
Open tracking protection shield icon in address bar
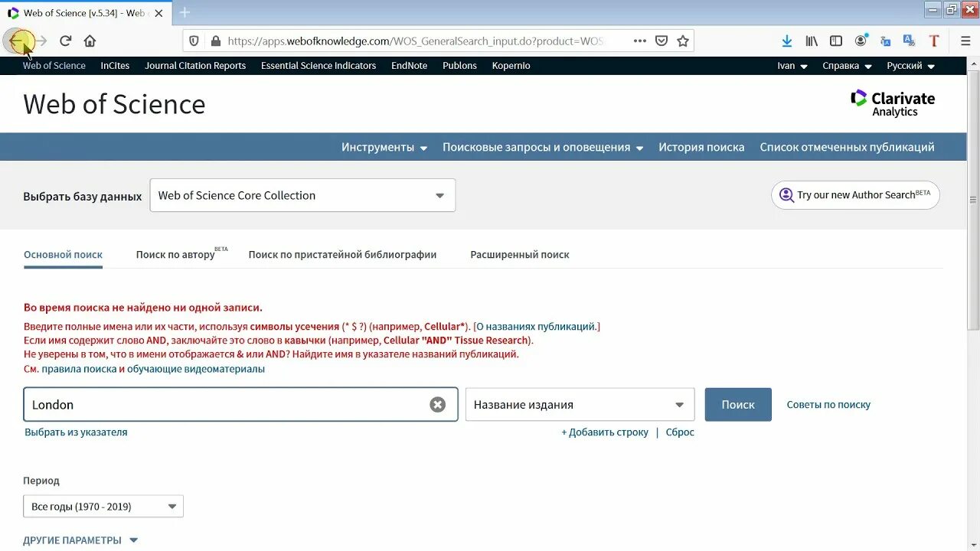click(x=194, y=41)
